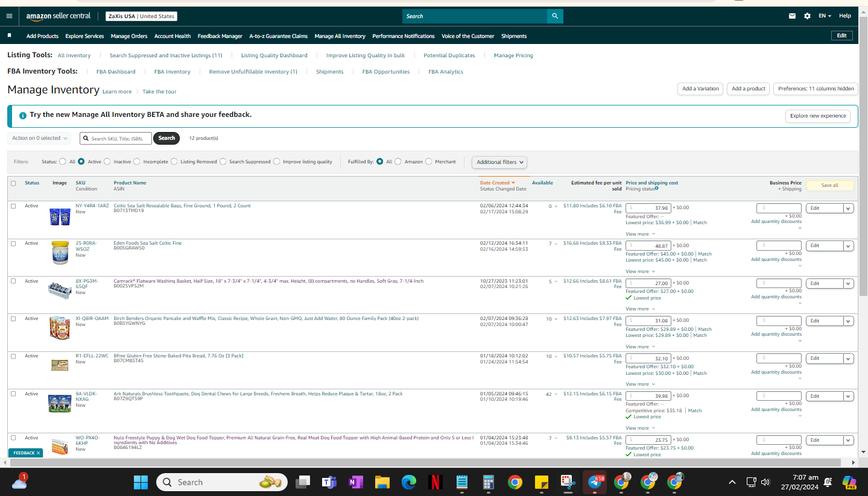The width and height of the screenshot is (868, 496).
Task: Select the Amazon radio under Fulfilled By
Action: 398,162
